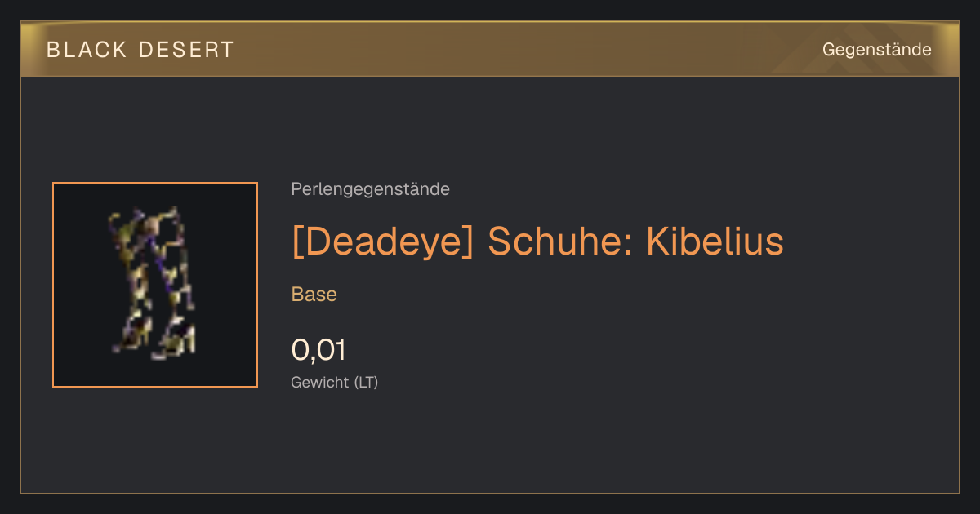Click empty dark area below weight label
This screenshot has width=980, height=514.
tap(490, 445)
